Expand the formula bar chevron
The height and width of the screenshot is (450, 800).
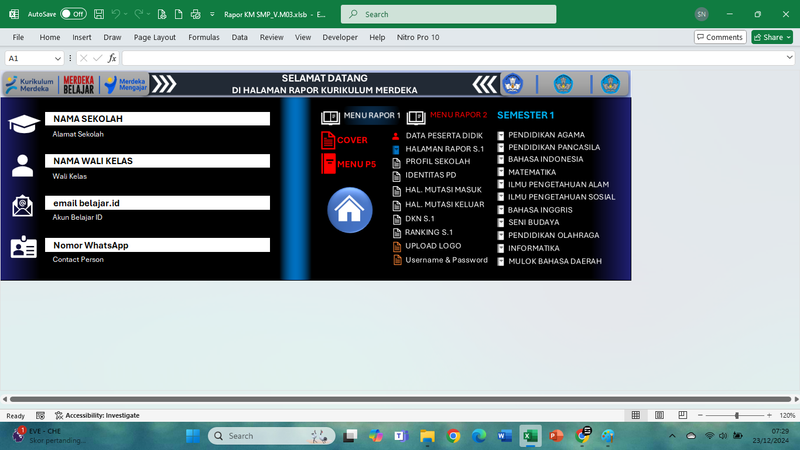coord(790,58)
